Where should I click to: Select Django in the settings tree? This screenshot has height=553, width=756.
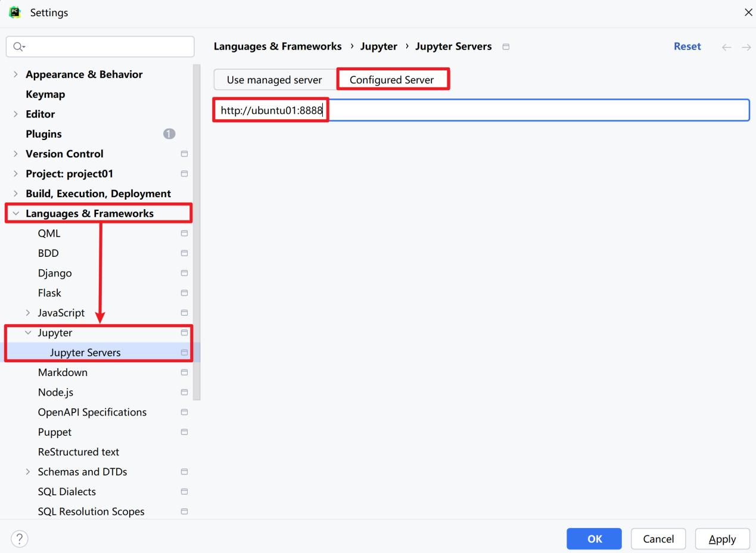tap(55, 273)
